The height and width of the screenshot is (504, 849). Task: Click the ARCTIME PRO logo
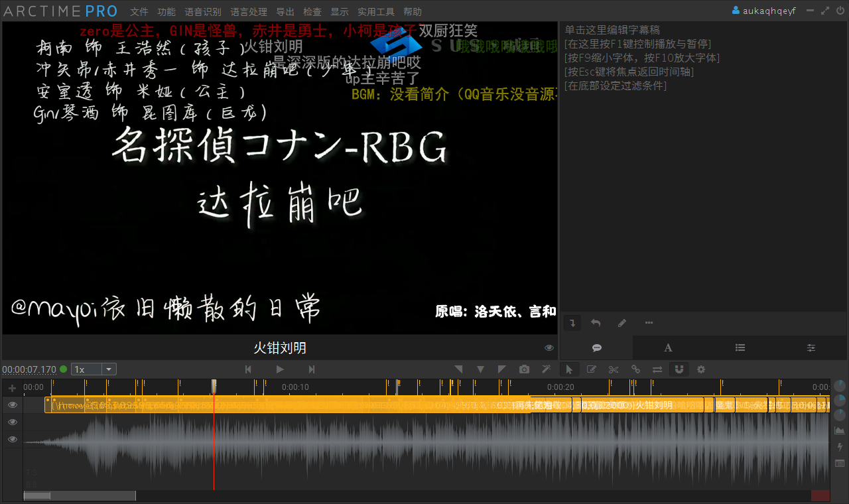[x=60, y=11]
